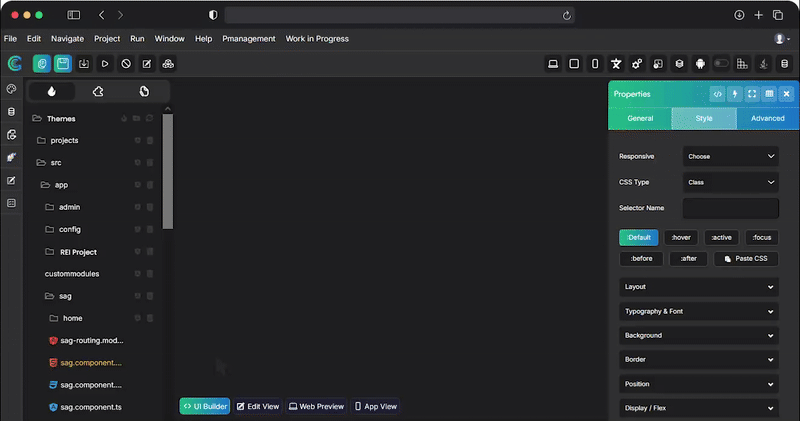This screenshot has width=800, height=421.
Task: Select the :hover pseudo-class state
Action: (681, 237)
